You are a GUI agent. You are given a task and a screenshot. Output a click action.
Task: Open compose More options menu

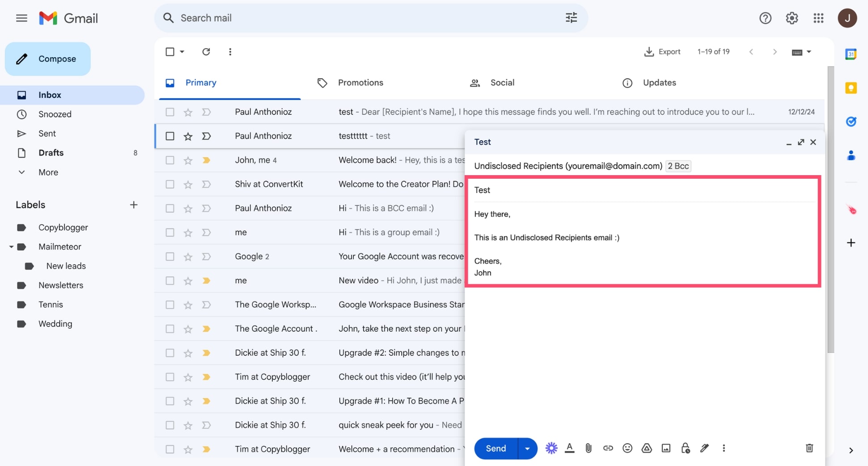click(x=724, y=448)
